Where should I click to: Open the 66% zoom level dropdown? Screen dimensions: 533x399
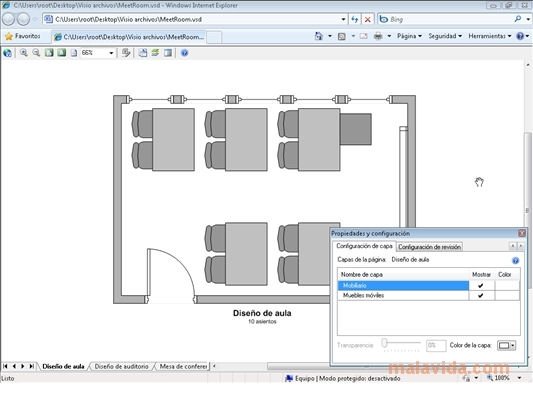tap(111, 53)
